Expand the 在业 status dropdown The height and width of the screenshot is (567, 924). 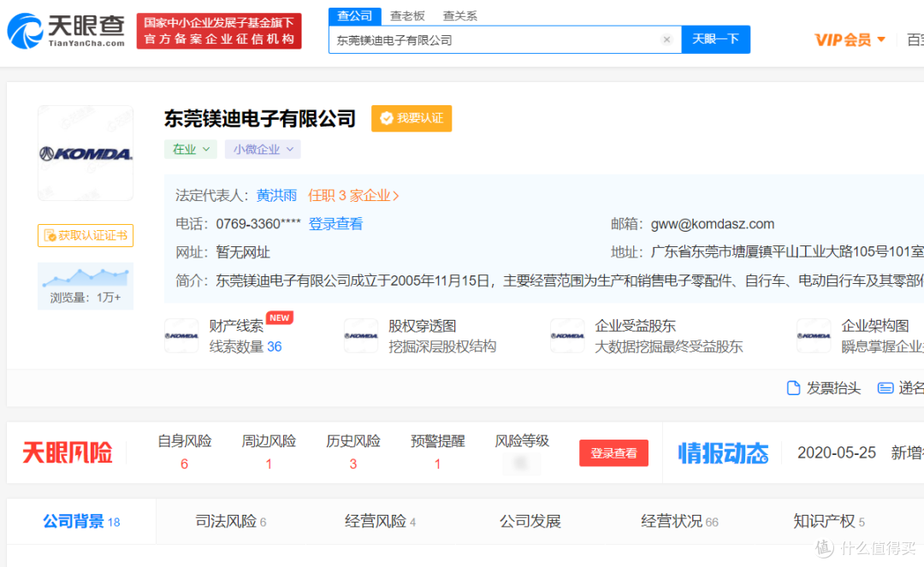(190, 150)
